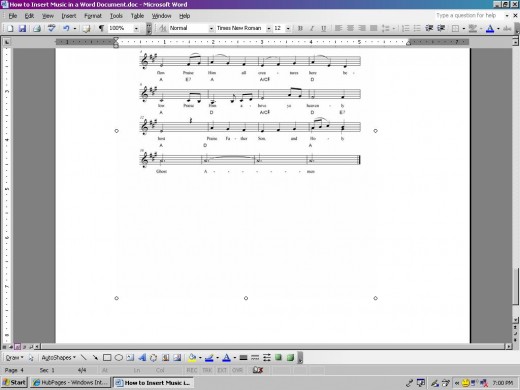Click the Line Spacing icon

pyautogui.click(x=385, y=28)
